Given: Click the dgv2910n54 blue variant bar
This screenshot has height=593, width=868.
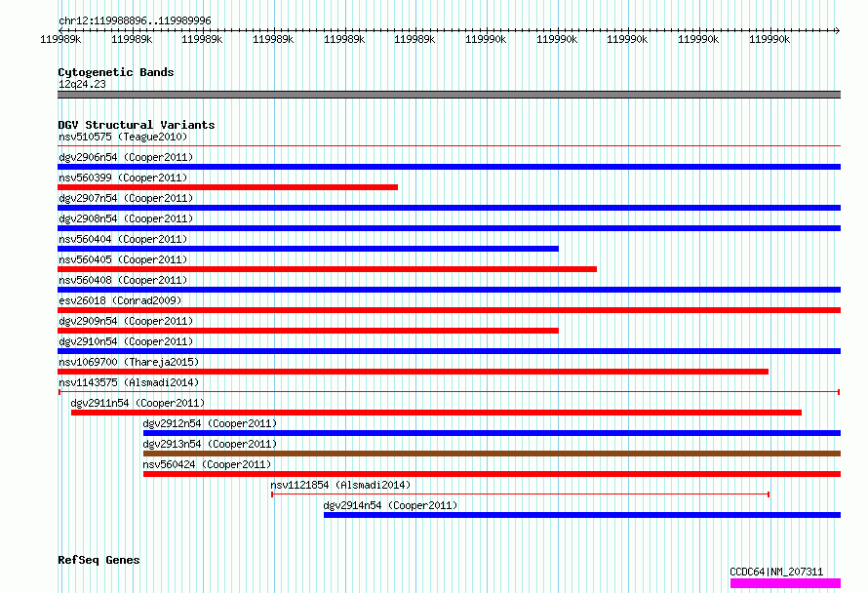Looking at the screenshot, I should pos(449,351).
